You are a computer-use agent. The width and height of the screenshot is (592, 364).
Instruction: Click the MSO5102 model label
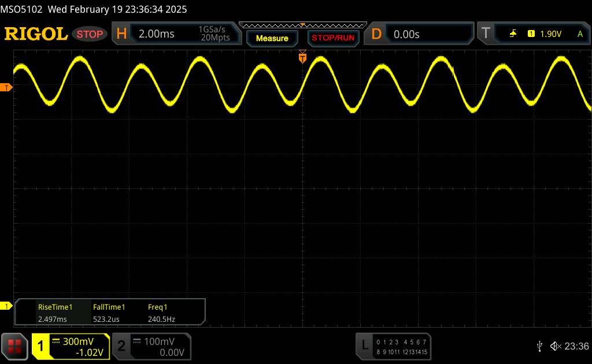point(21,9)
